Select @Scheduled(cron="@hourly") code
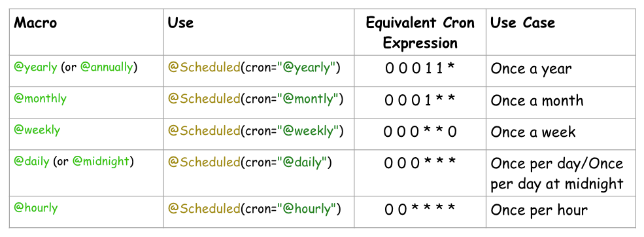Viewport: 644px width, 237px height. (254, 209)
